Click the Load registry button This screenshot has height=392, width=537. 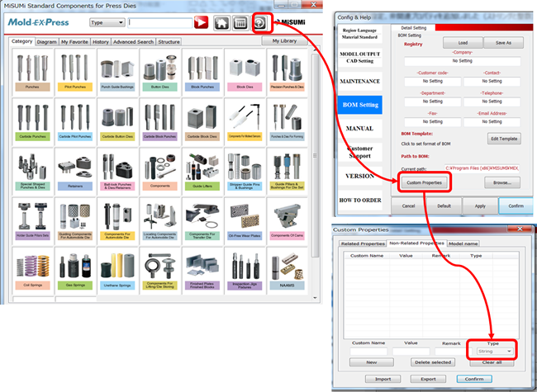tap(463, 43)
